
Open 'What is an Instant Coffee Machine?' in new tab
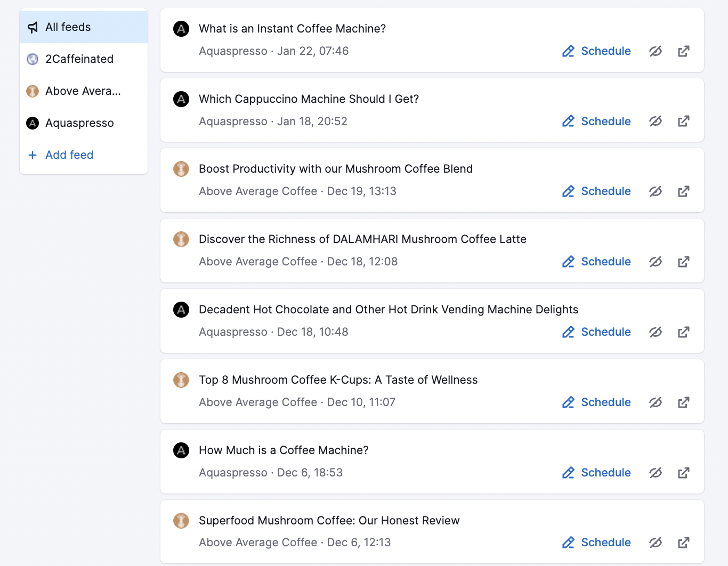[683, 51]
